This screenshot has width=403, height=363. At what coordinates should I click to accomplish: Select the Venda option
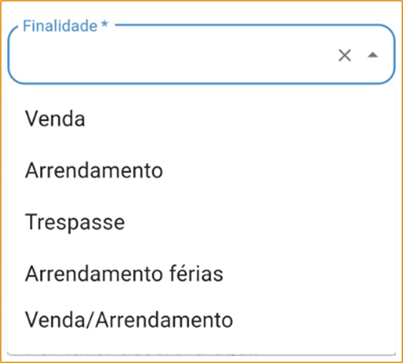201,119
